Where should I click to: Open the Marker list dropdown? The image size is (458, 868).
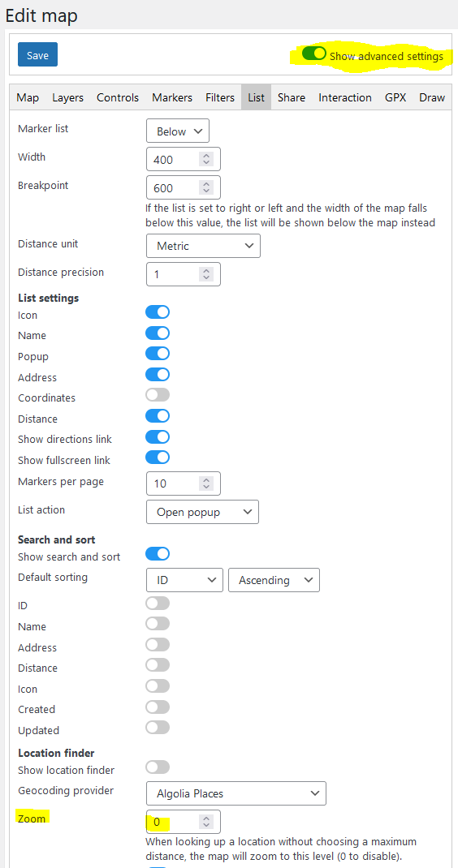click(178, 131)
